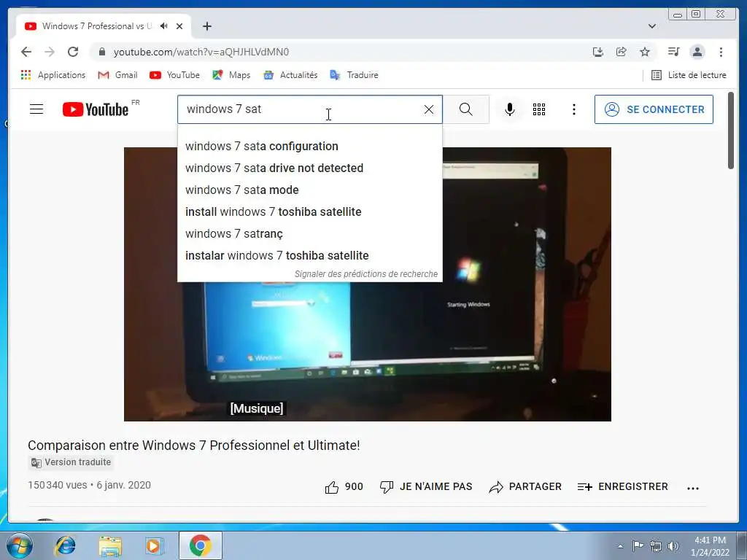Open a new tab with the plus button
Screen dimensions: 747x560
tap(206, 26)
